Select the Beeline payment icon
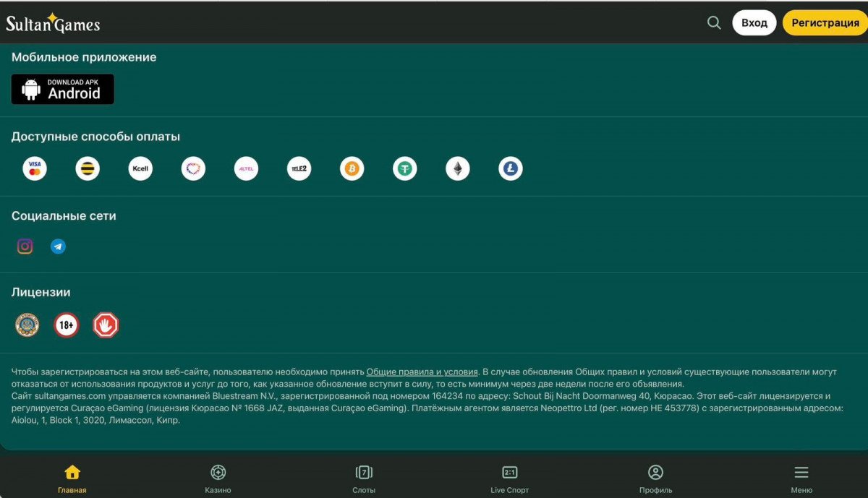The width and height of the screenshot is (868, 498). [88, 169]
